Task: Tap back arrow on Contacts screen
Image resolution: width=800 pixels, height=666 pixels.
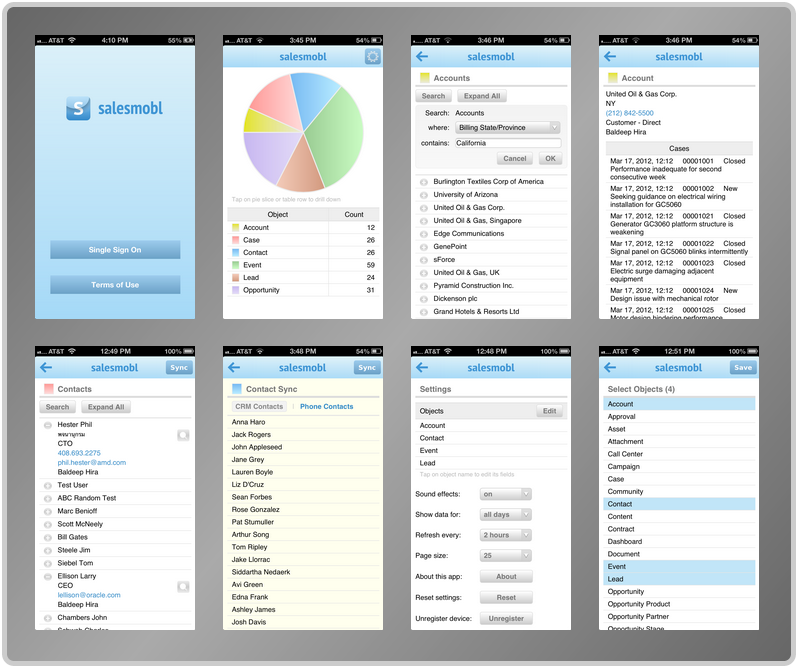Action: click(46, 367)
